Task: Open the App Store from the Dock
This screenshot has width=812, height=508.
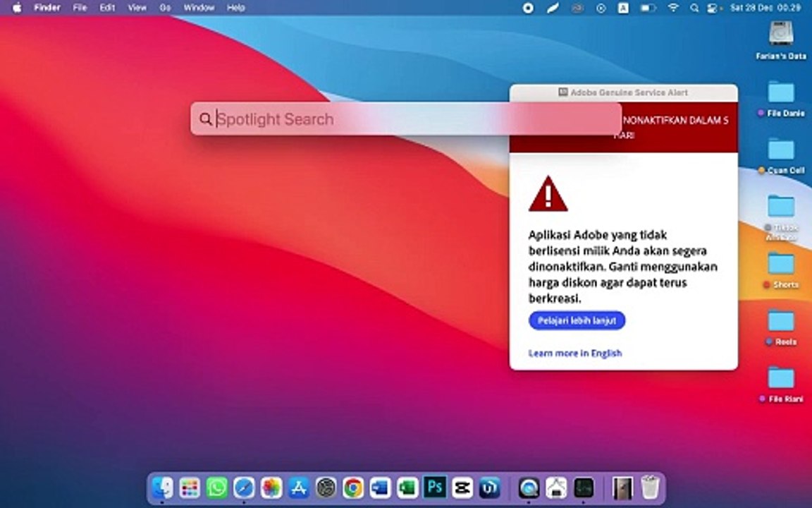Action: click(299, 488)
